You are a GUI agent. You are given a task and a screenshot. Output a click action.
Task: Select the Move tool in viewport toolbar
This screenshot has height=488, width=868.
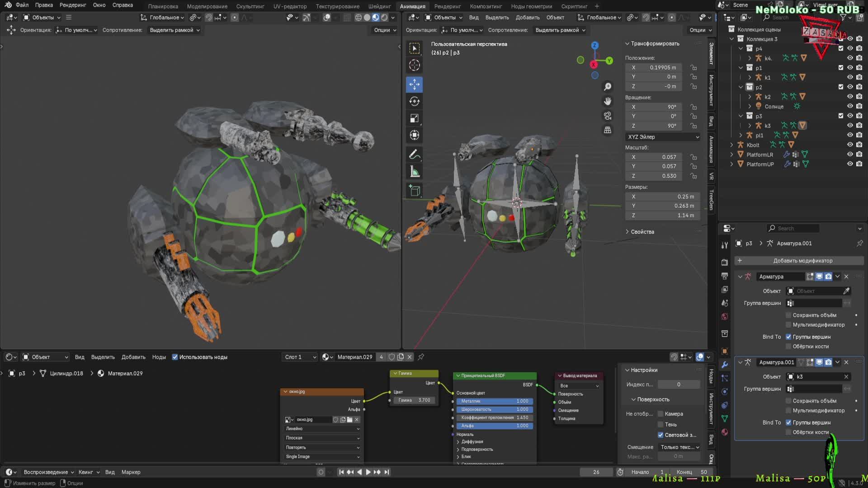[x=414, y=84]
